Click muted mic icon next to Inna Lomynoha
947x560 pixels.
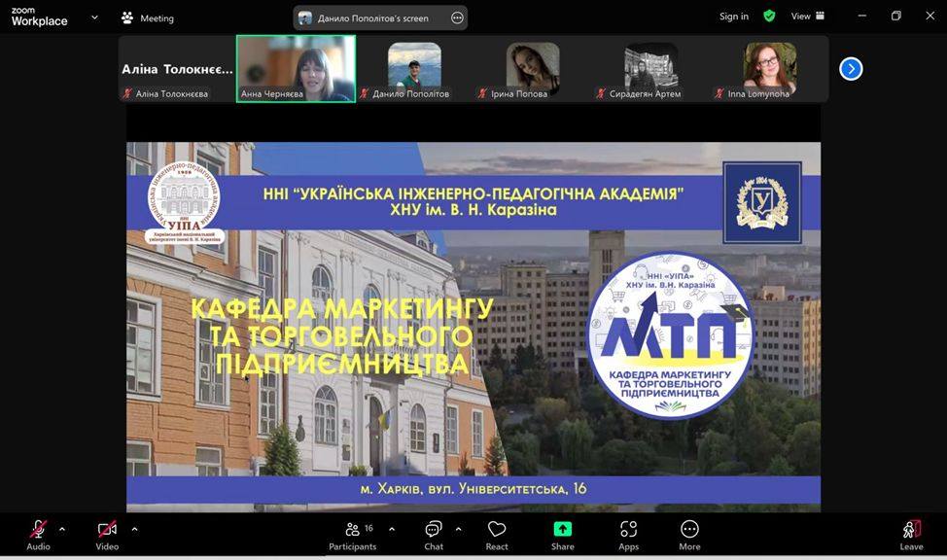click(719, 93)
